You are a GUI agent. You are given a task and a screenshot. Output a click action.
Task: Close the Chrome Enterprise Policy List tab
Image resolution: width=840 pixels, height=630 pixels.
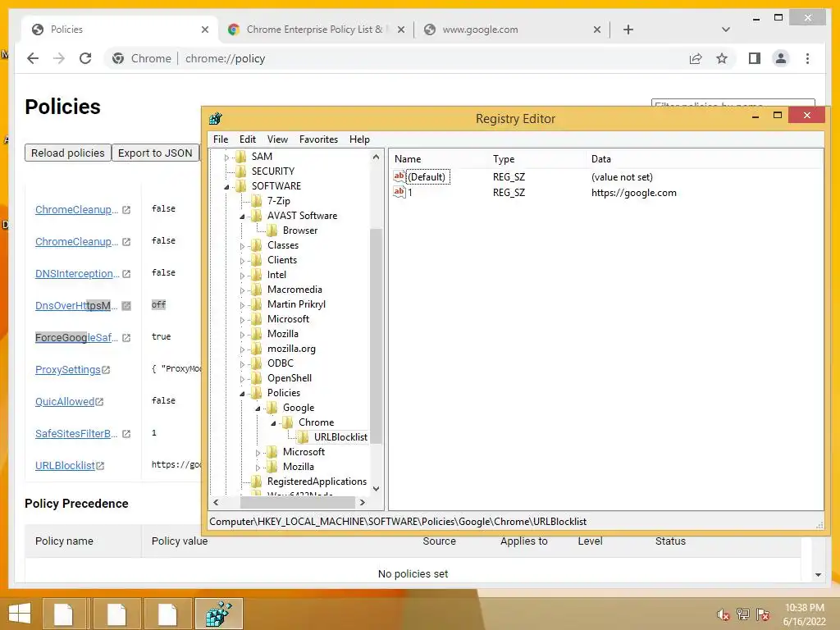pyautogui.click(x=400, y=30)
